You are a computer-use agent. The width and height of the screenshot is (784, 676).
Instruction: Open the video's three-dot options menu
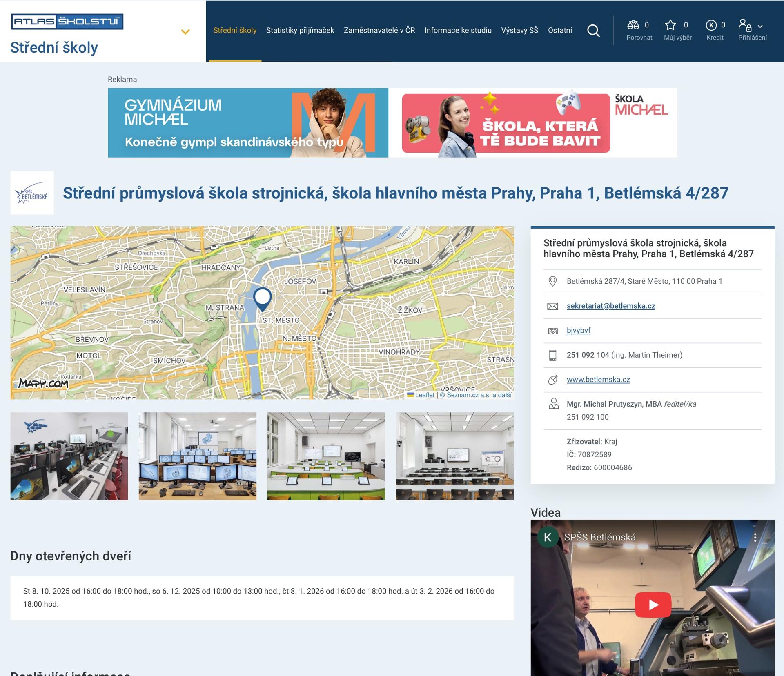click(x=755, y=537)
